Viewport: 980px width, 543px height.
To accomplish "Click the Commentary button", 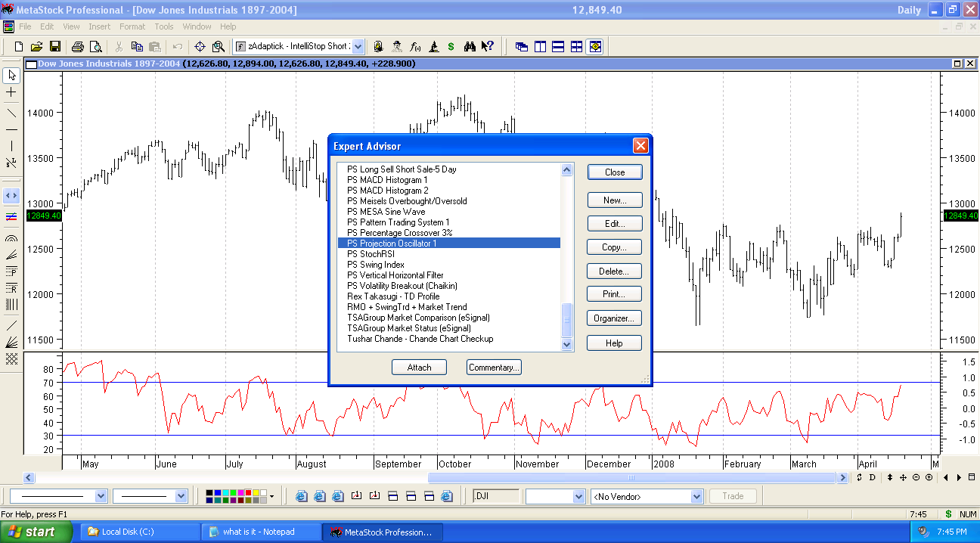I will pyautogui.click(x=494, y=368).
